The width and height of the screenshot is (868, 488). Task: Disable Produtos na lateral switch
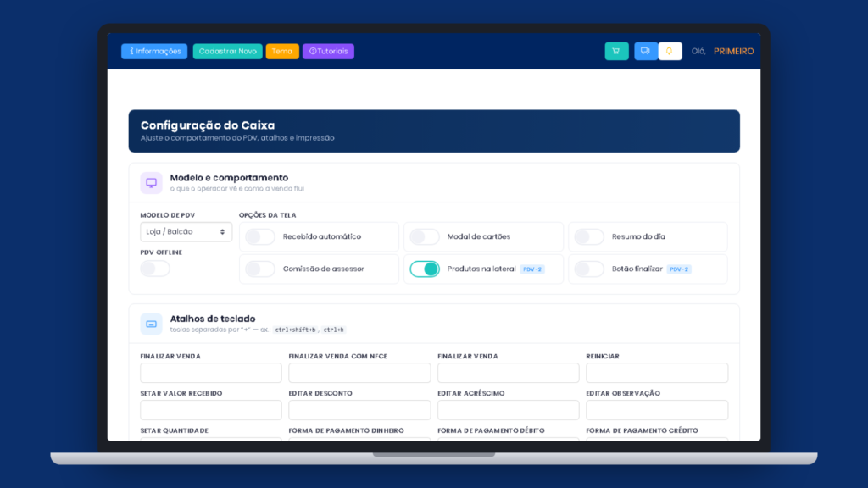coord(425,269)
